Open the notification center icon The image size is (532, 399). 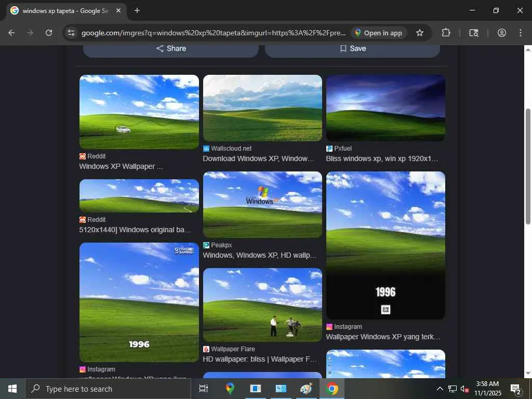[515, 389]
